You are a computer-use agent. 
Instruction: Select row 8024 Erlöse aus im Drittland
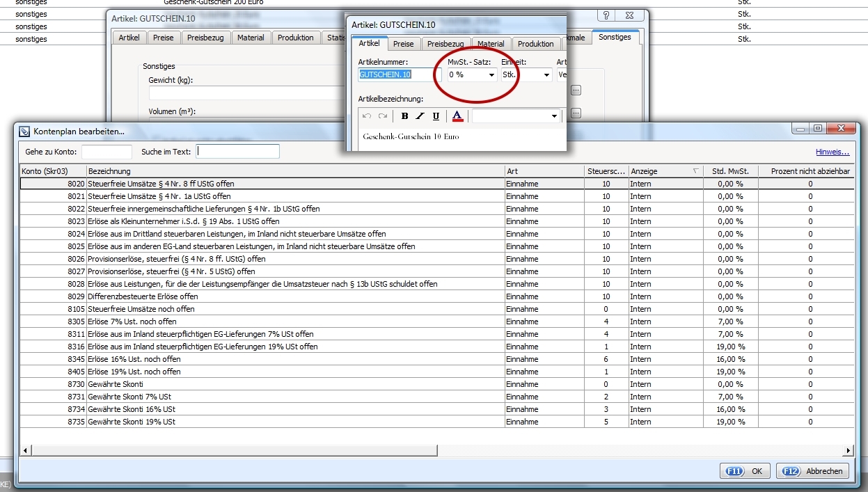437,234
